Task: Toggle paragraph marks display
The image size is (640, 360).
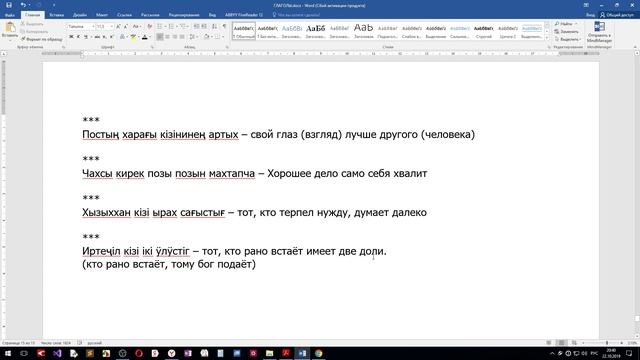Action: pyautogui.click(x=224, y=27)
